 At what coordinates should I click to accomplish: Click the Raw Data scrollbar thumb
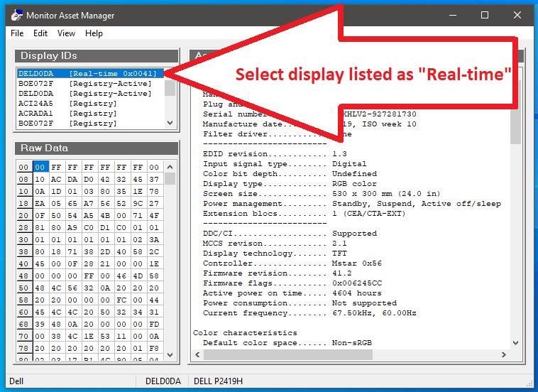170,178
